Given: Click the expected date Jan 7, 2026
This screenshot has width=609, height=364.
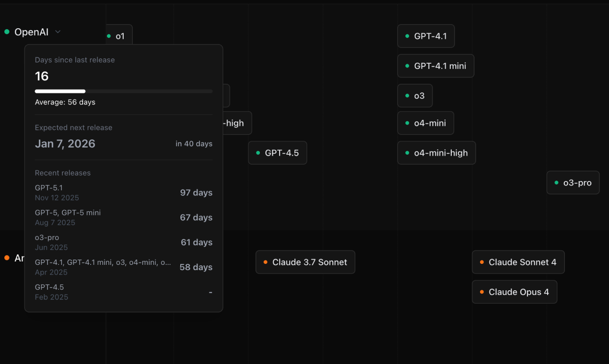Looking at the screenshot, I should click(x=65, y=144).
